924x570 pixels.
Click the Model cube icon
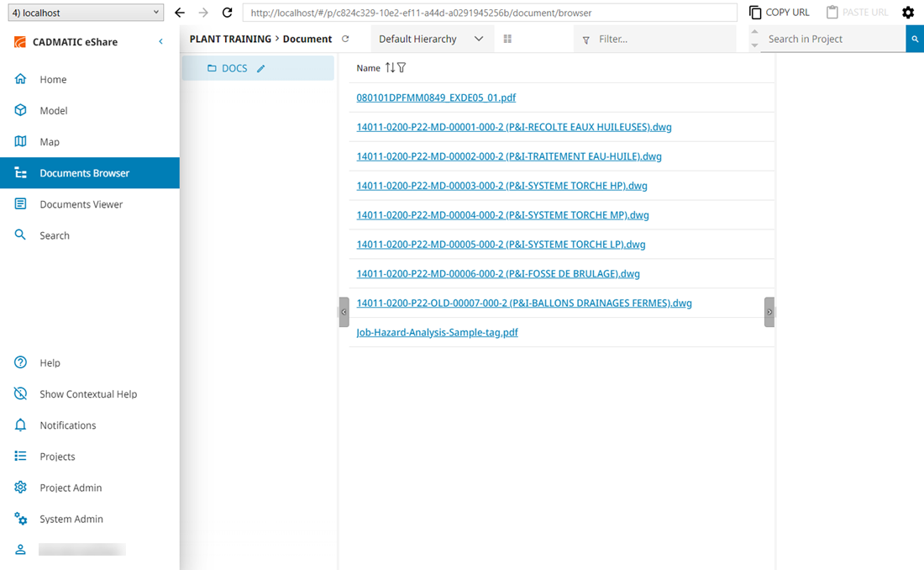21,110
